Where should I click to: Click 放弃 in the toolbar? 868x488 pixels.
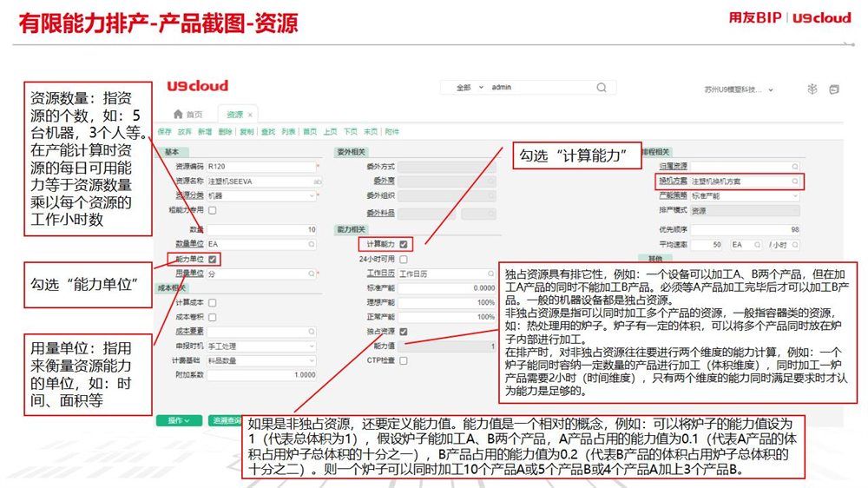point(184,132)
